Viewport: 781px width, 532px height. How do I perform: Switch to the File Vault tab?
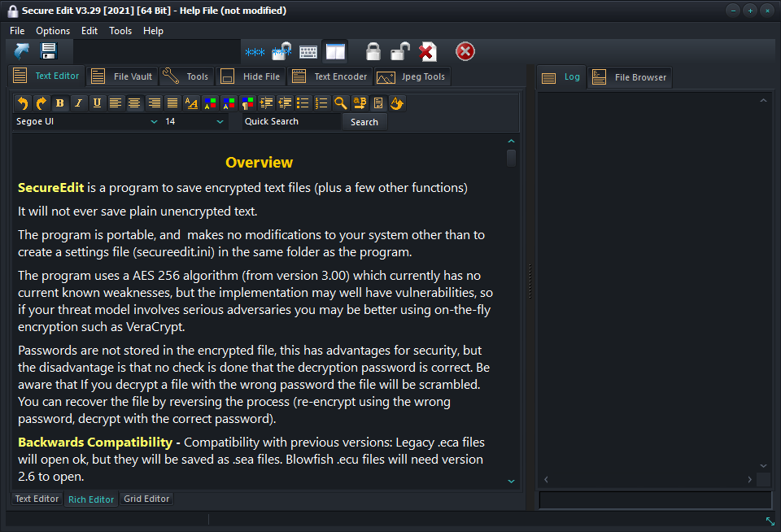pos(122,76)
